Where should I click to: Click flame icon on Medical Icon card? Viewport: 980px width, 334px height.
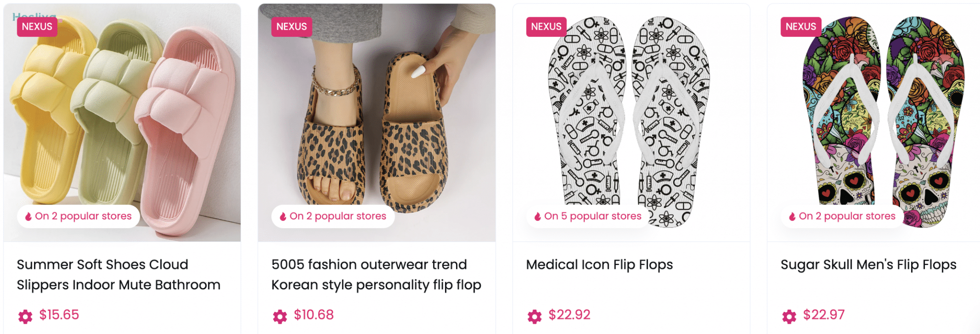(x=538, y=217)
